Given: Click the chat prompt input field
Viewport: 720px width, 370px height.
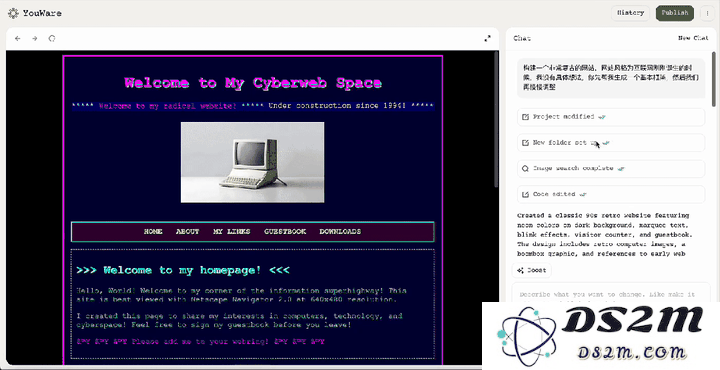Looking at the screenshot, I should (x=611, y=294).
